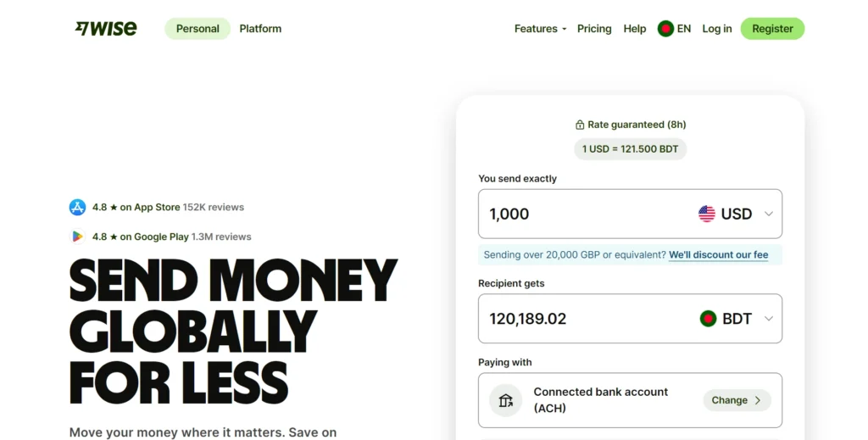Switch to the Personal tab

pos(198,29)
